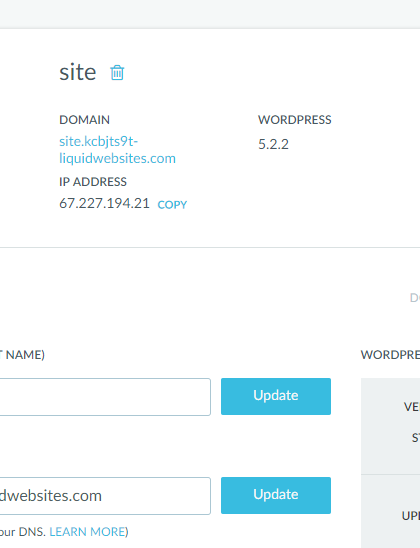Open the LEARN MORE DNS link
This screenshot has height=548, width=420.
pos(87,532)
